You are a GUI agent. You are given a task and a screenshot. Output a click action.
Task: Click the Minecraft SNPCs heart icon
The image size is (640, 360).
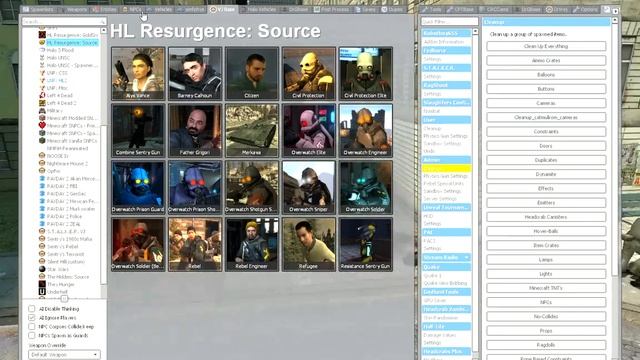(42, 125)
